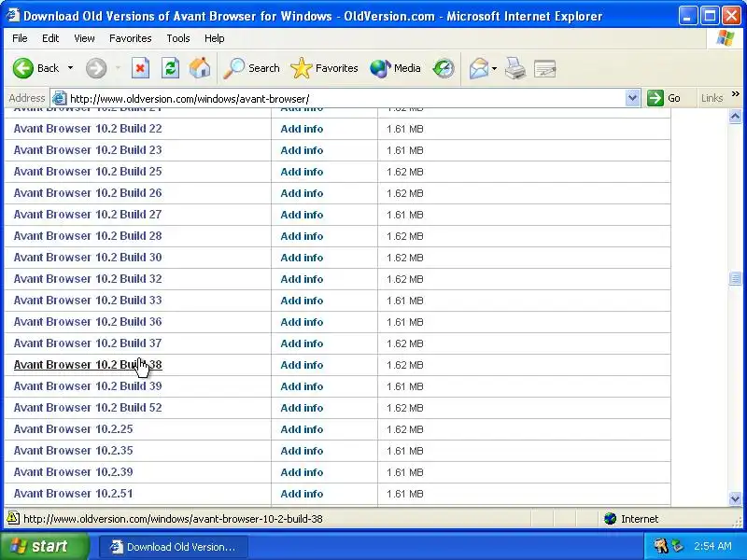Select the Download Old Version taskbar button
747x560 pixels.
[x=174, y=547]
